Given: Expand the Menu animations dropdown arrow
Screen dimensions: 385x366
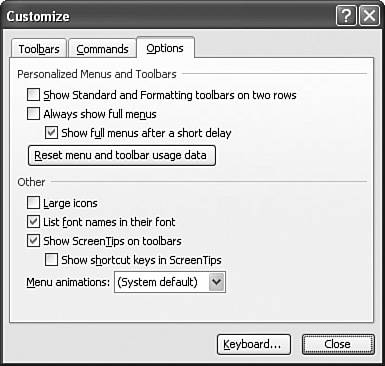Looking at the screenshot, I should 217,282.
